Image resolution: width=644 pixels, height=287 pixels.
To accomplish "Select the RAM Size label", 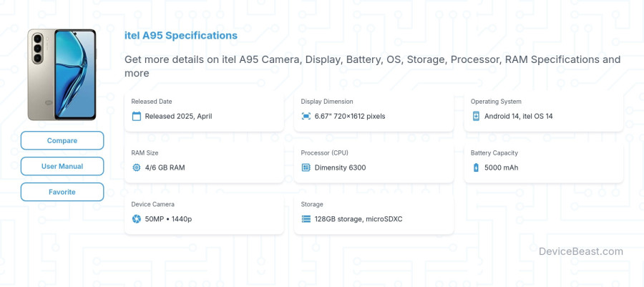I will coord(145,152).
